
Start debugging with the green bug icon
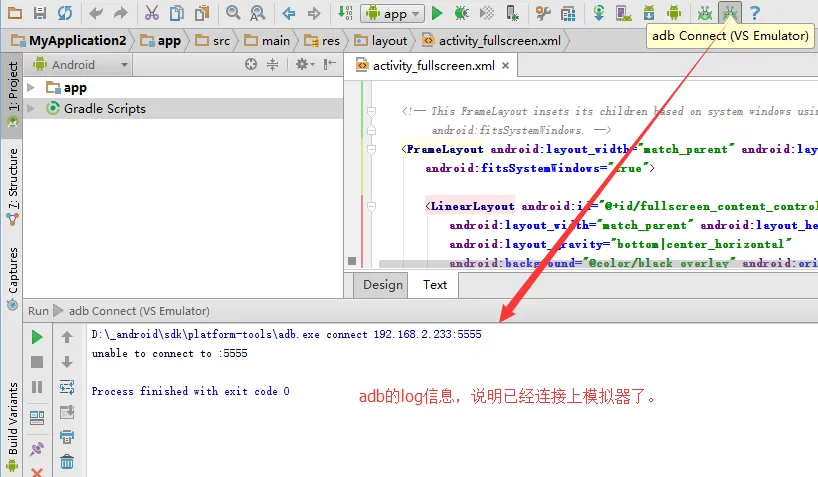[x=462, y=13]
